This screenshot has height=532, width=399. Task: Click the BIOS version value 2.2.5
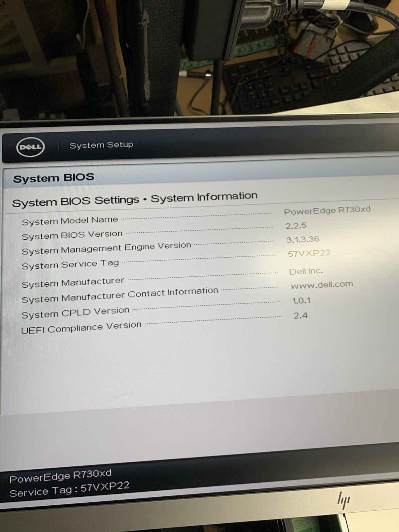[x=296, y=225]
